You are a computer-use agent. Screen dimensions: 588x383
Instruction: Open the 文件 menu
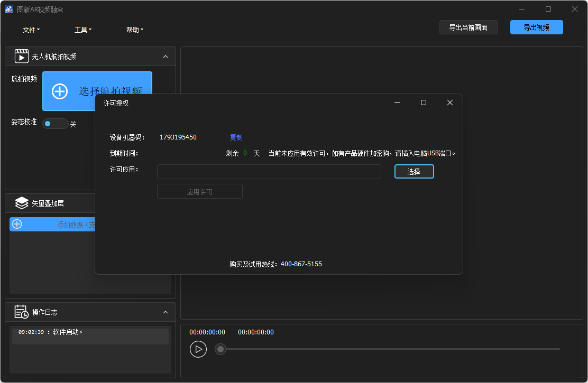pyautogui.click(x=31, y=30)
